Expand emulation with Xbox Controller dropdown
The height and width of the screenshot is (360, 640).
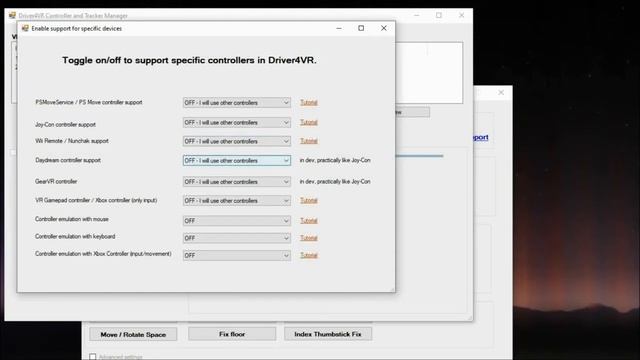[237, 256]
